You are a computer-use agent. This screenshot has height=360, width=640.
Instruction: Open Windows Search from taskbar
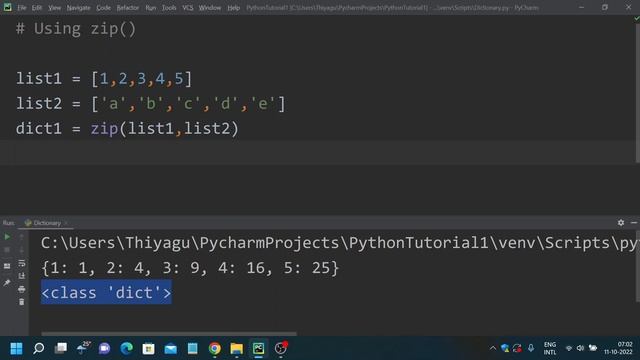pyautogui.click(x=39, y=348)
